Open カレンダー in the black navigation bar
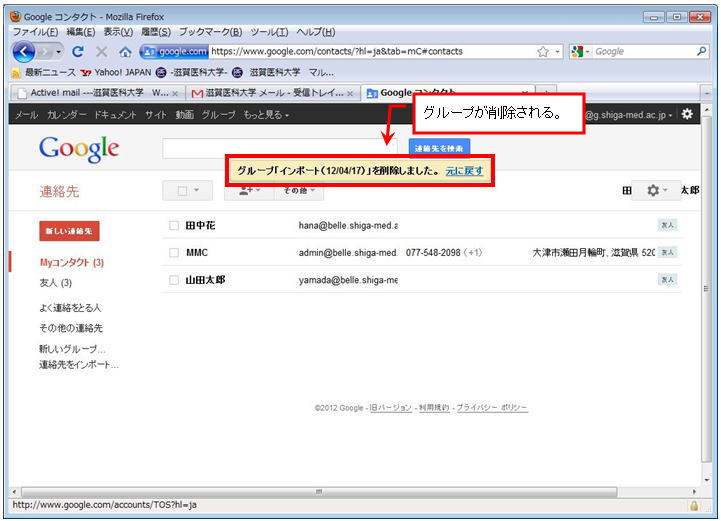721x521 pixels. click(66, 115)
